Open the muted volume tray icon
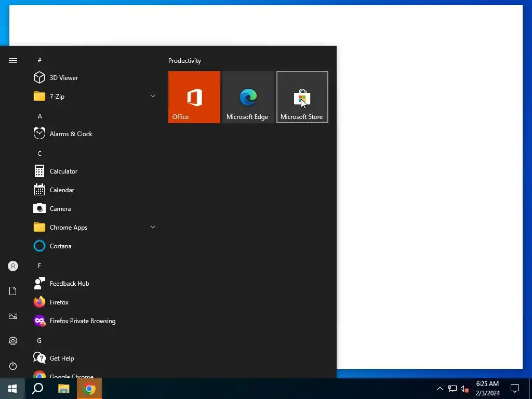Screen dimensions: 532x399 click(464, 389)
